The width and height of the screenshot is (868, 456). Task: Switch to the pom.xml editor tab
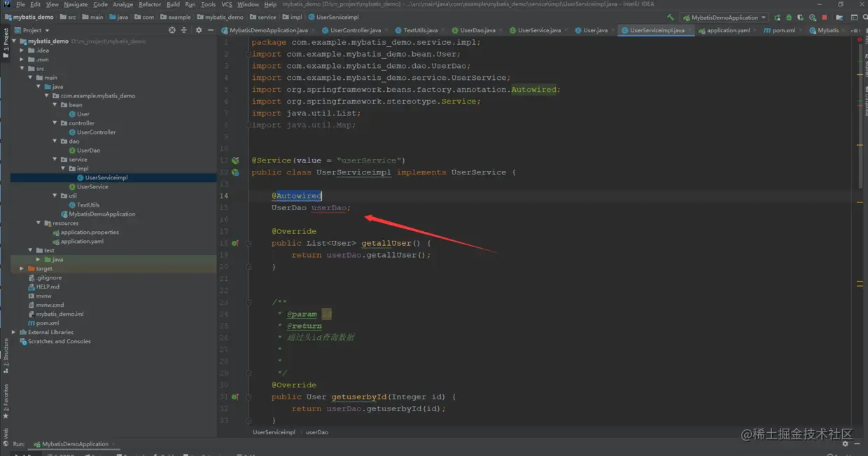[783, 30]
